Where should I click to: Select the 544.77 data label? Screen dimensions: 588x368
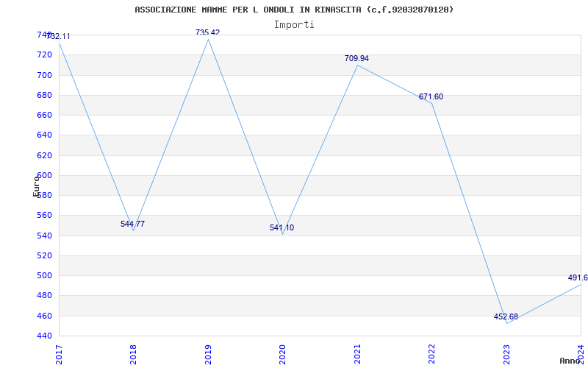pos(132,224)
